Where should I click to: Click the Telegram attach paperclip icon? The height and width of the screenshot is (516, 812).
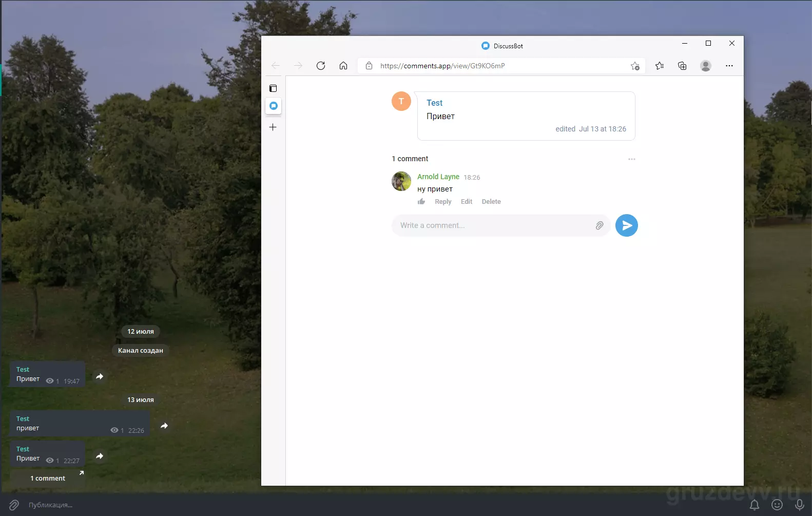[x=14, y=505]
